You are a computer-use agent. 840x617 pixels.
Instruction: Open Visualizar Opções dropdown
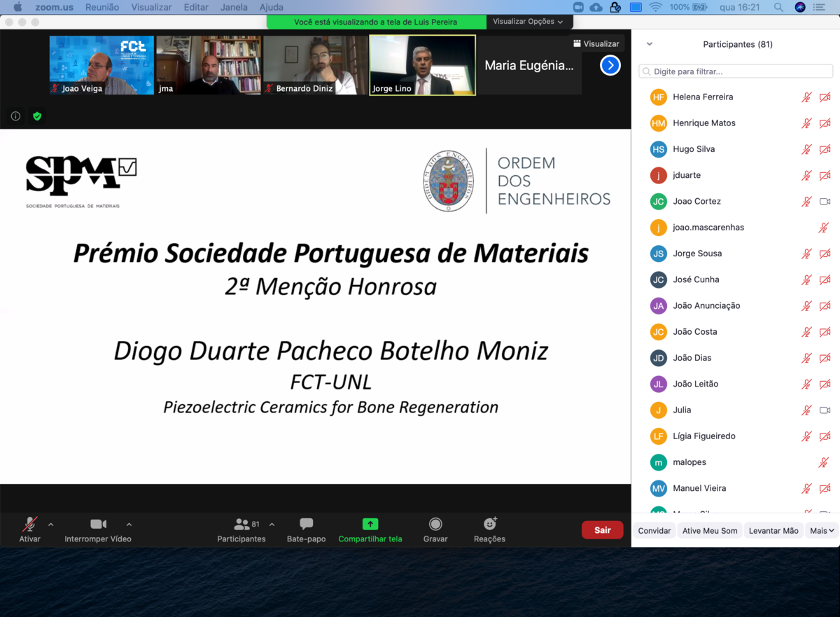[528, 22]
